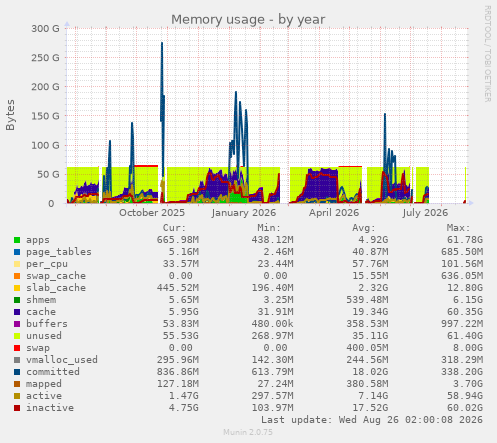The height and width of the screenshot is (443, 497).
Task: Click the slab_cache yellow legend swatch
Action: pos(17,288)
